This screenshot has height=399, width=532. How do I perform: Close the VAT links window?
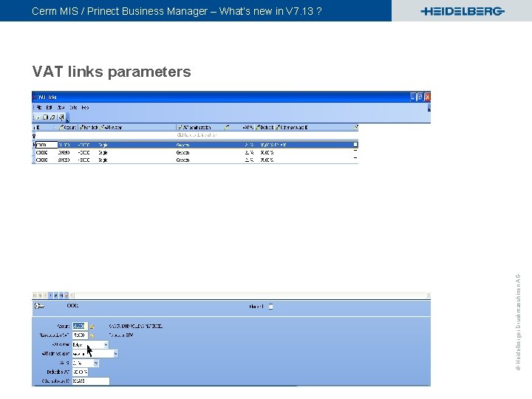tap(427, 97)
